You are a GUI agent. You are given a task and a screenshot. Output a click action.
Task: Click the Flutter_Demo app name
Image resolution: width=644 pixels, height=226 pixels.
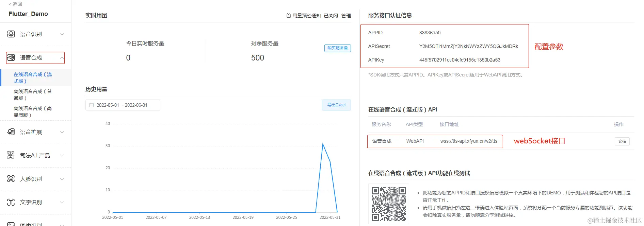pos(28,14)
